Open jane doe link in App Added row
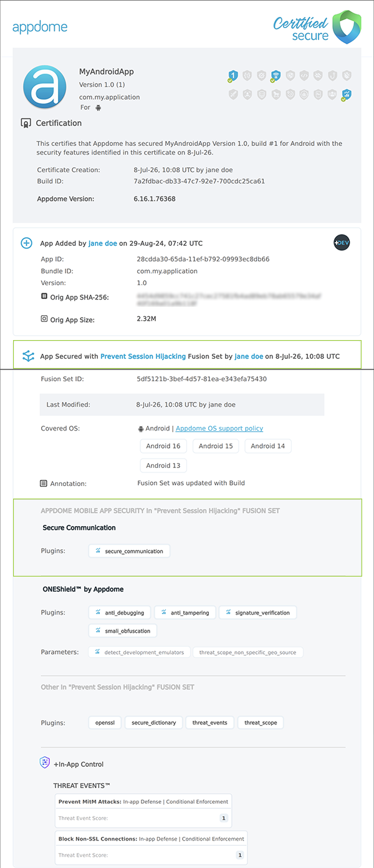This screenshot has width=374, height=868. [x=103, y=243]
